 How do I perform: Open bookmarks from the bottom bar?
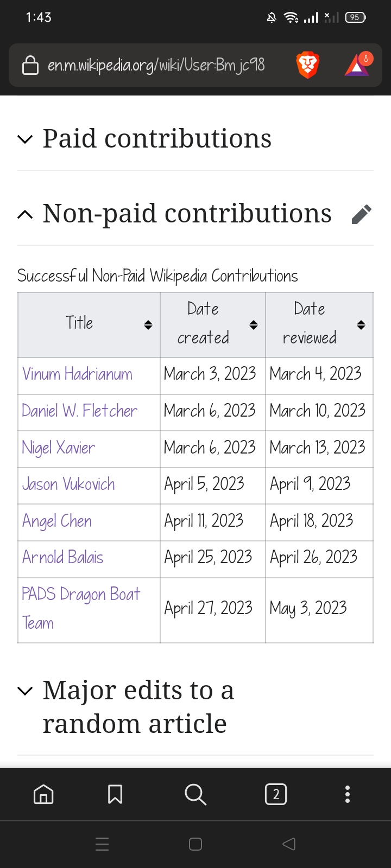[x=115, y=794]
